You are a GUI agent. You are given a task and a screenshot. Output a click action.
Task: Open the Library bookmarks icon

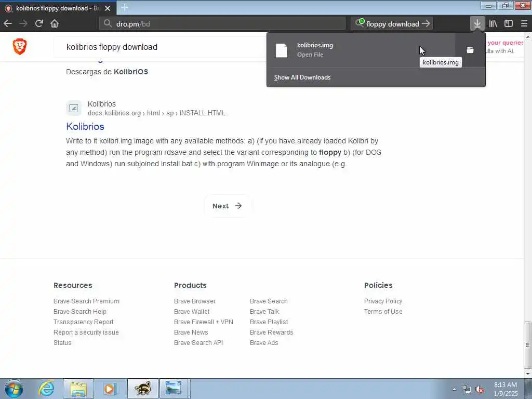tap(493, 23)
